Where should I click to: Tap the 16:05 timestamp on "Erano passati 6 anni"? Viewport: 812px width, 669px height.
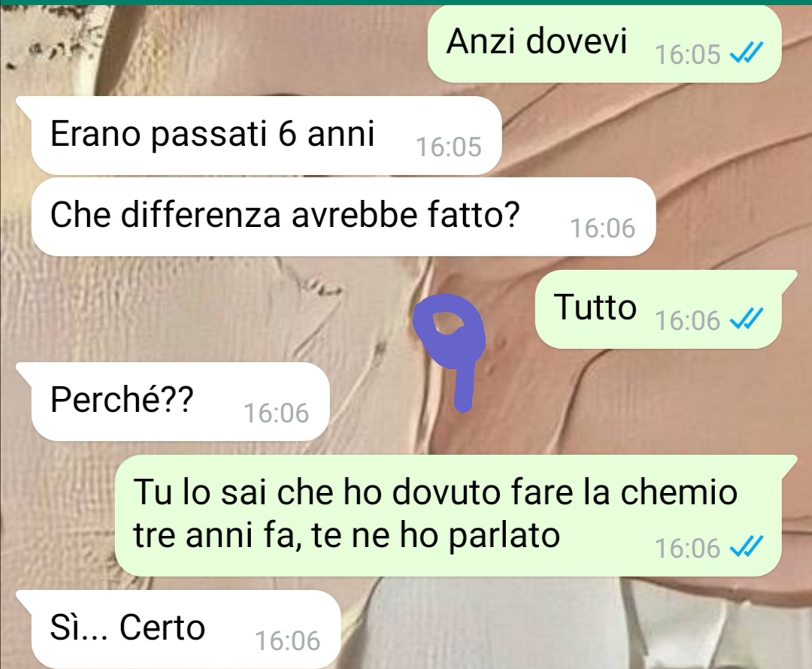pyautogui.click(x=448, y=147)
